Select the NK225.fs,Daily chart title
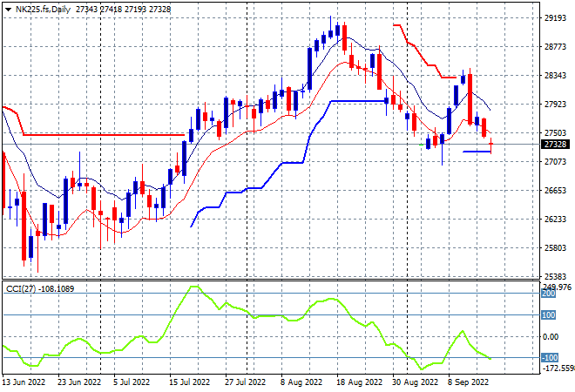 43,10
